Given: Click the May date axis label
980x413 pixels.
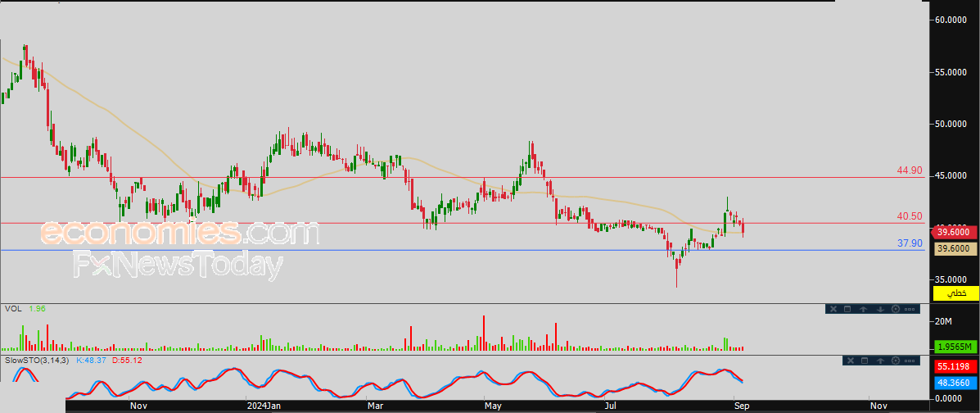Looking at the screenshot, I should pos(494,406).
